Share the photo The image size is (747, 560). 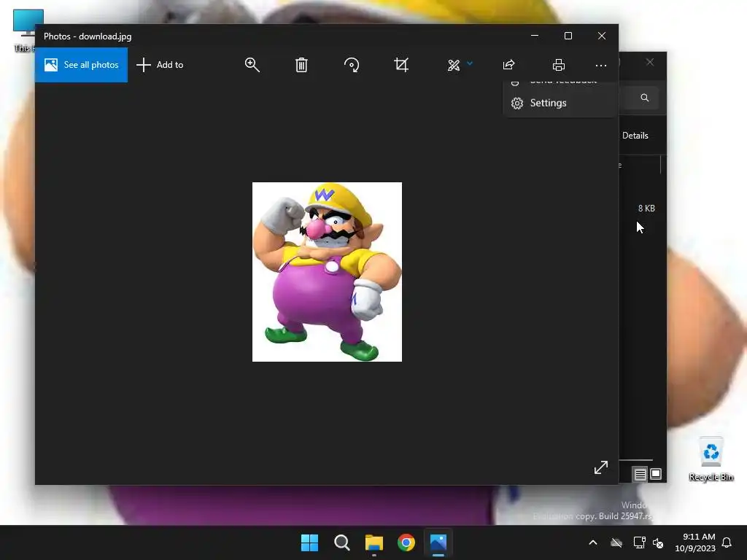[x=508, y=65]
